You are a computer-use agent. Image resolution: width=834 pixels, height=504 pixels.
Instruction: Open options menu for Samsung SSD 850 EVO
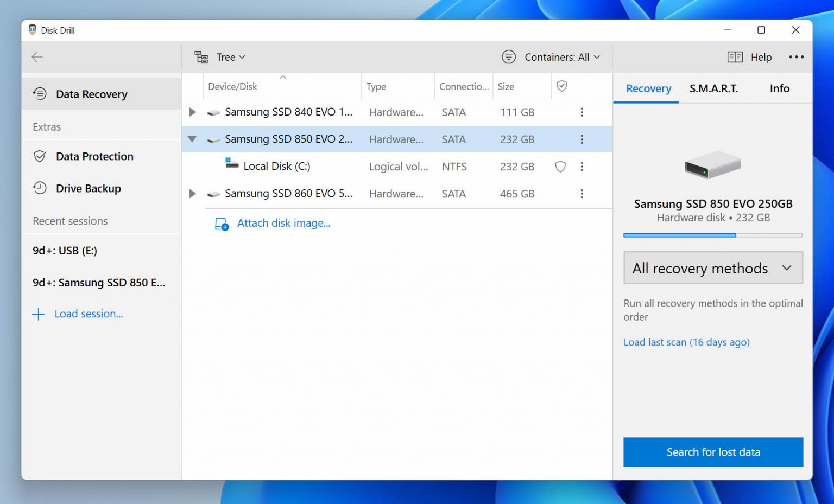(582, 139)
